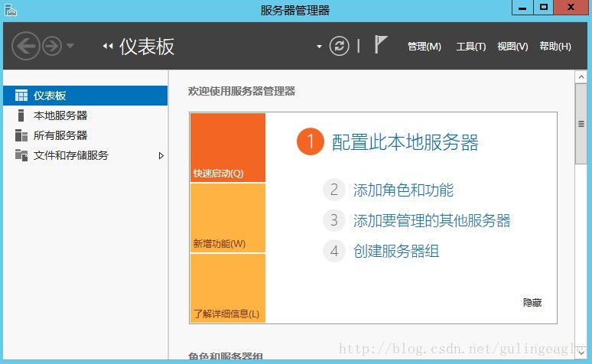Click the forward navigation arrow
The width and height of the screenshot is (592, 364).
tap(52, 46)
